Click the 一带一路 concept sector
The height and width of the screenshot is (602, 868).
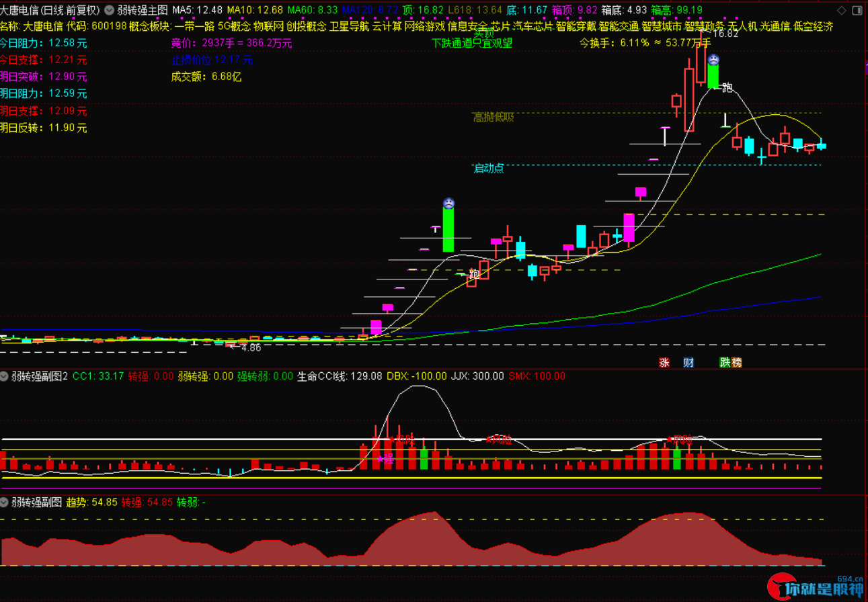coord(194,26)
